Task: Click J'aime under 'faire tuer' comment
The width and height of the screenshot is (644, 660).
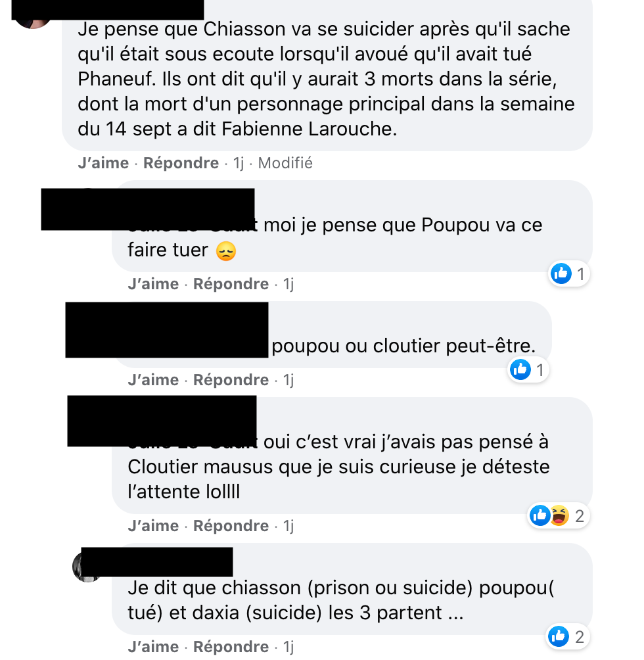Action: point(154,284)
